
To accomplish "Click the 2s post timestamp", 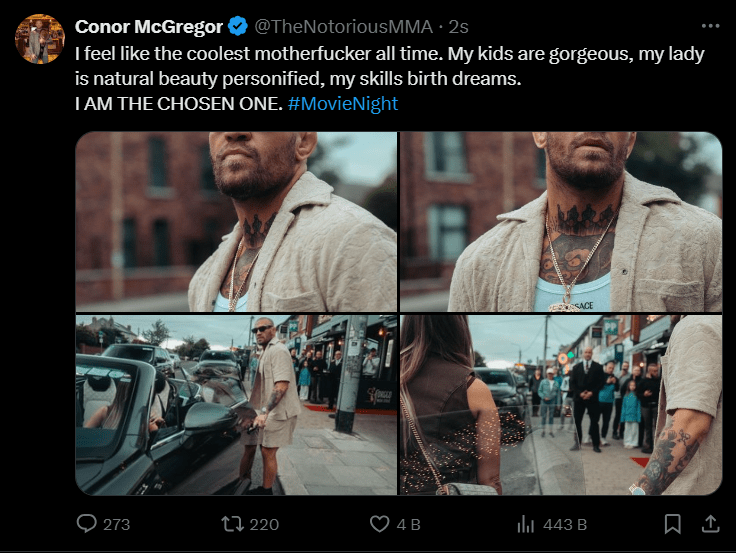I will pos(458,26).
